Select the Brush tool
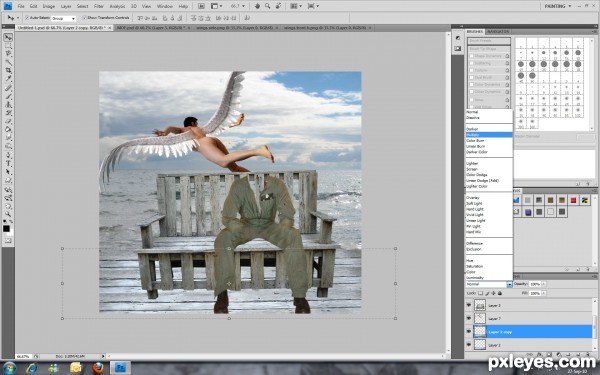The image size is (600, 375). pos(8,96)
